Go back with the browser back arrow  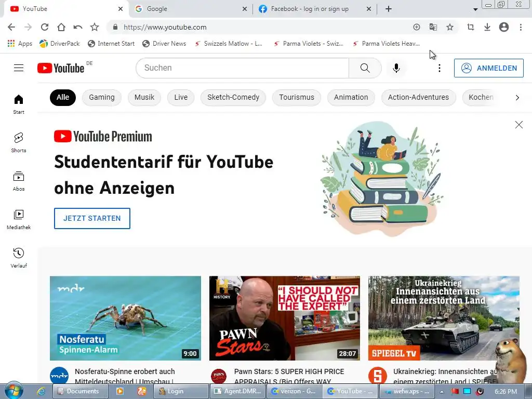point(11,27)
